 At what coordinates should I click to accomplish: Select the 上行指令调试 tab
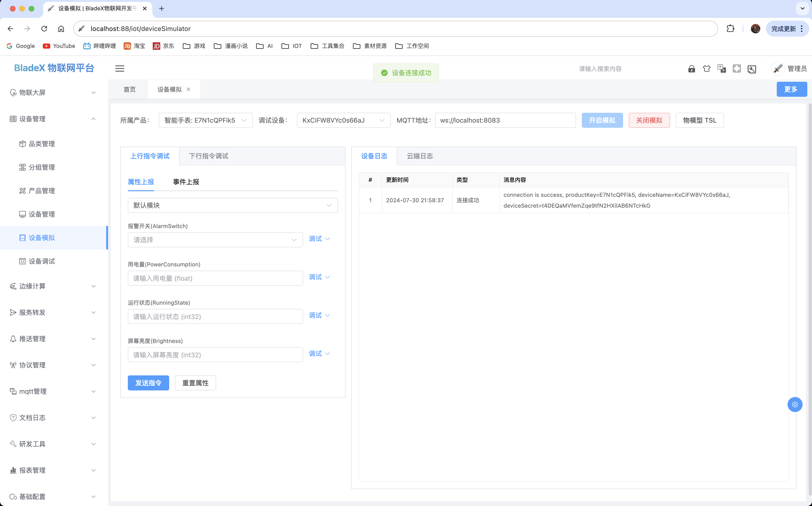tap(150, 156)
